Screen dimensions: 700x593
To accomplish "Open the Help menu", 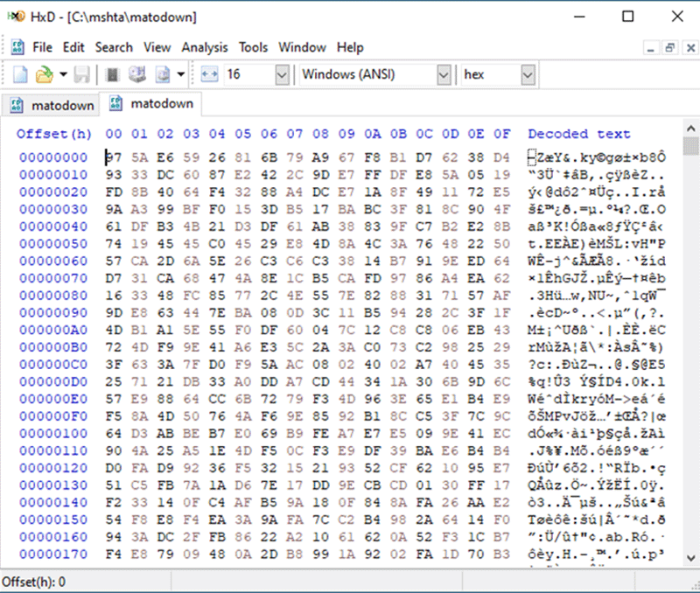I will tap(350, 47).
